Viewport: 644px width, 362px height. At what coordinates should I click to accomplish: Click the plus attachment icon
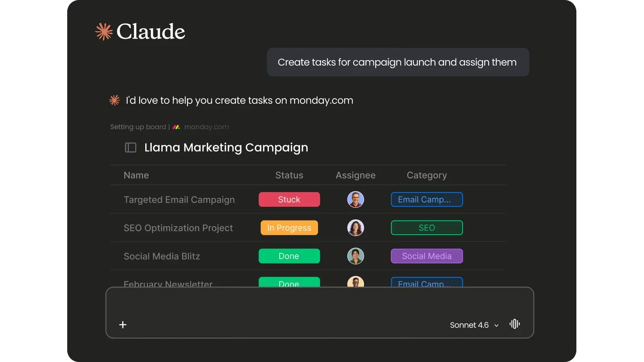(123, 325)
